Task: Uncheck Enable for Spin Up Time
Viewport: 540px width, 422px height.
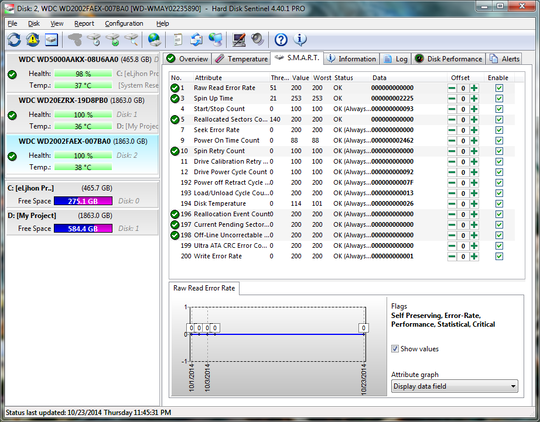Action: tap(499, 99)
